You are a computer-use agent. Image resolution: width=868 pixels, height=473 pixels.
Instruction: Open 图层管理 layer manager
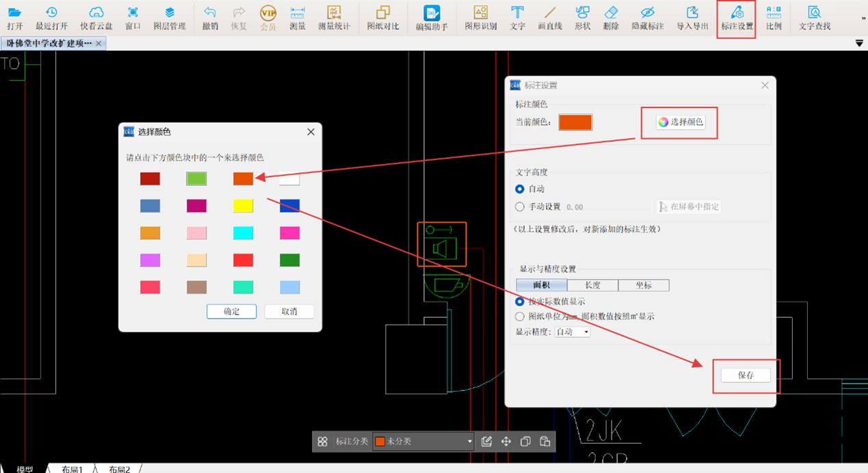click(x=170, y=18)
